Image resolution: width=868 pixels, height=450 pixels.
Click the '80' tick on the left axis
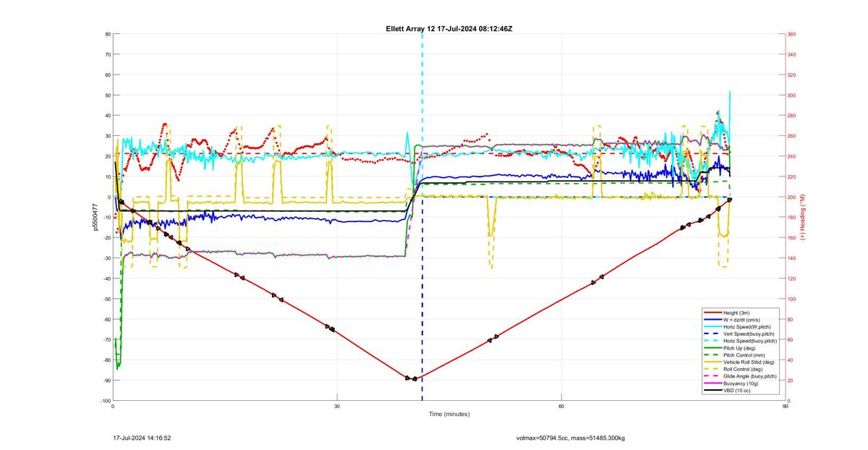point(107,34)
